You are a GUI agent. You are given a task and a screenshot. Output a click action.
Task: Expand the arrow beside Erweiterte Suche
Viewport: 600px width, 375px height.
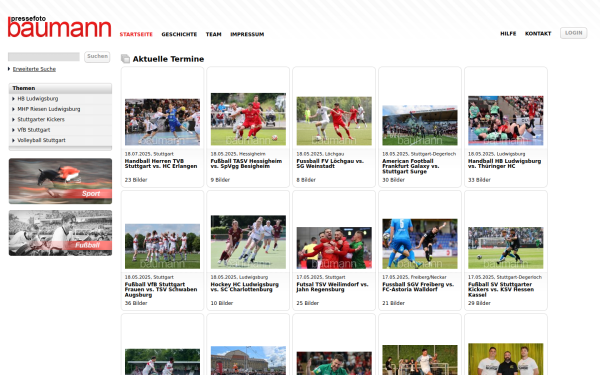(9, 69)
